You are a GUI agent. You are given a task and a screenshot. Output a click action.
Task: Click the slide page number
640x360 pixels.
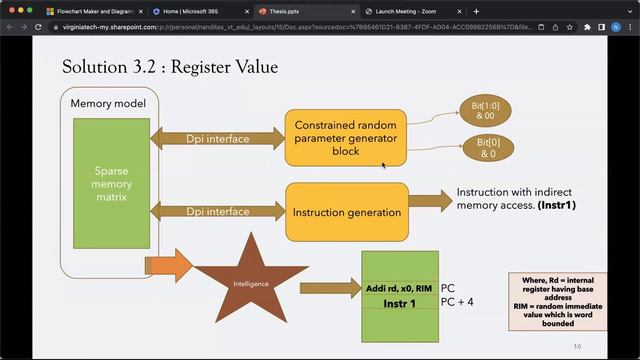coord(577,346)
